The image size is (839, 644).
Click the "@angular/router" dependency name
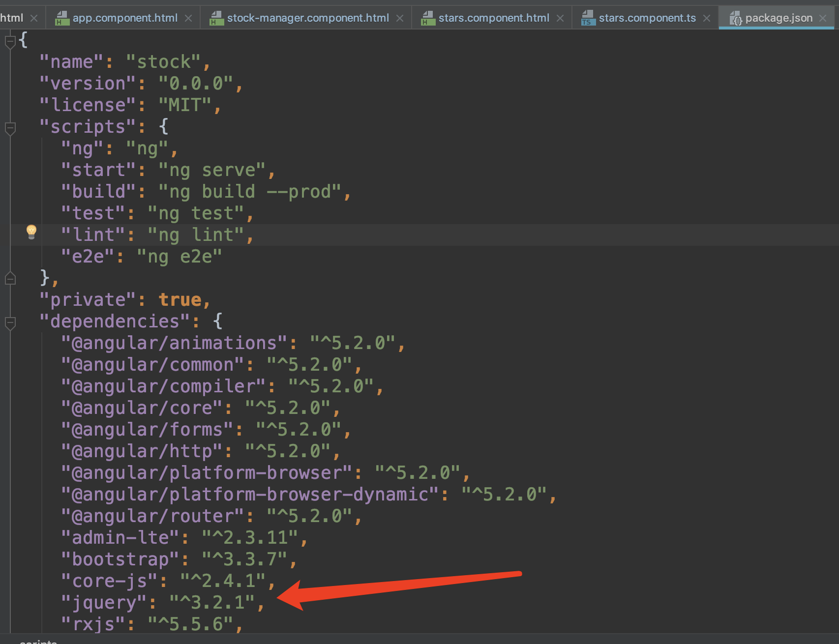point(153,516)
